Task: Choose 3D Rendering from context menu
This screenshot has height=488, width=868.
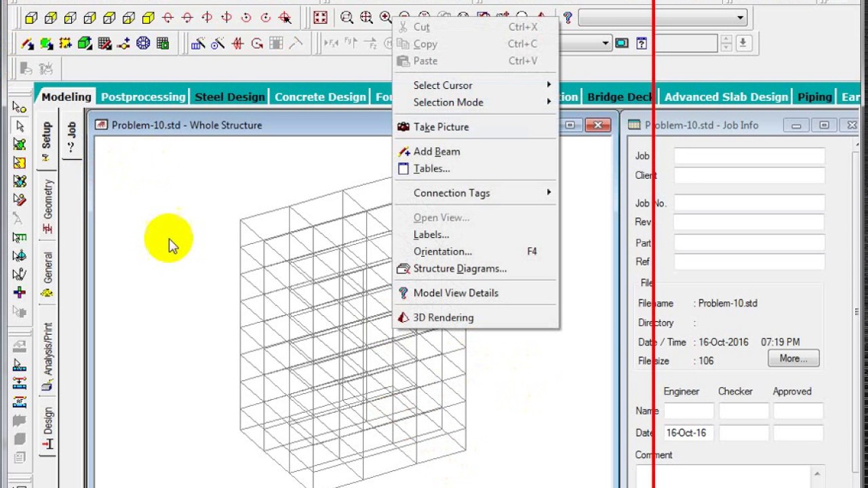Action: [476, 317]
